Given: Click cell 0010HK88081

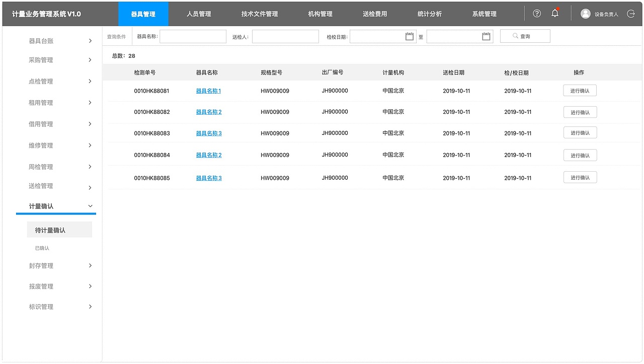Looking at the screenshot, I should 151,91.
